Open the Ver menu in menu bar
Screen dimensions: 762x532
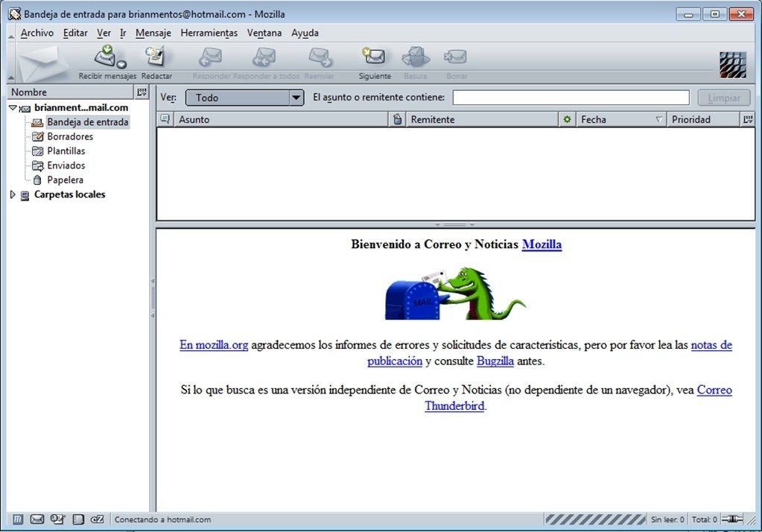pos(104,33)
